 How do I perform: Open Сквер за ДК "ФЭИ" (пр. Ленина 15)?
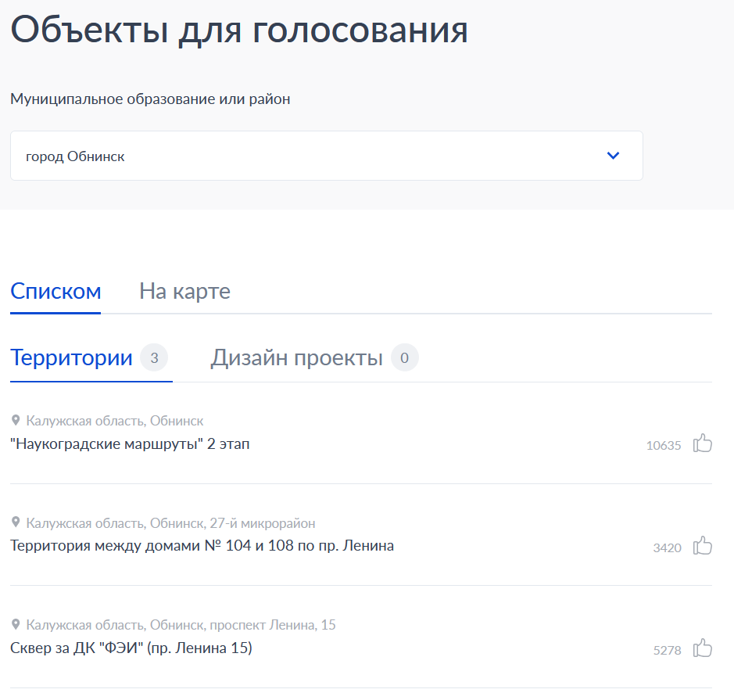click(x=131, y=648)
